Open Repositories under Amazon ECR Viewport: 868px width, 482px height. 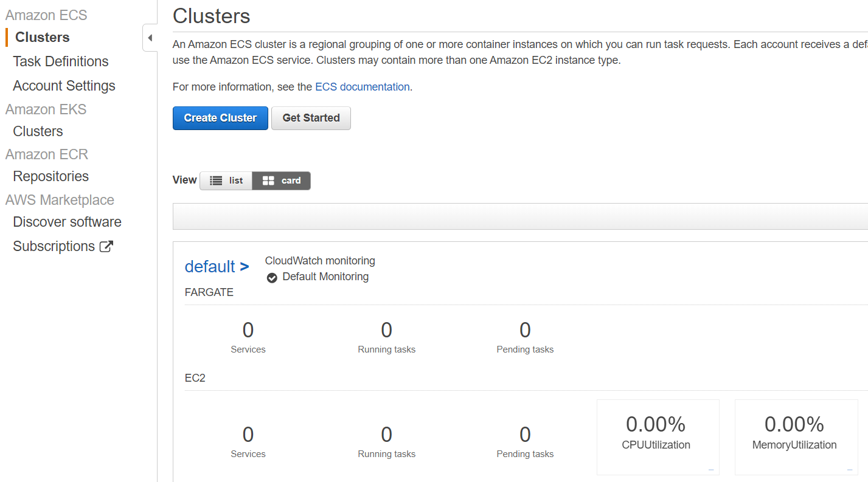[51, 176]
